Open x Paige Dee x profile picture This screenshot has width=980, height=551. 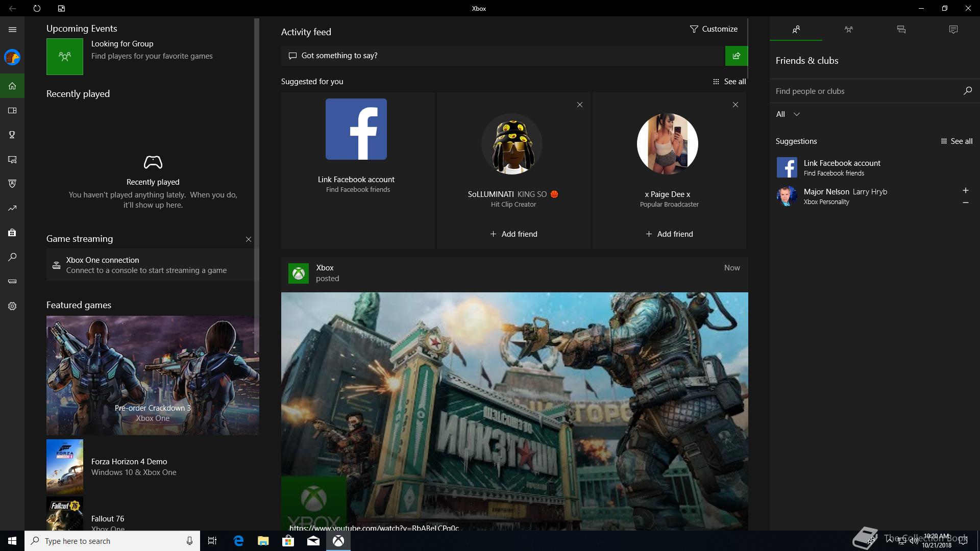(x=668, y=143)
